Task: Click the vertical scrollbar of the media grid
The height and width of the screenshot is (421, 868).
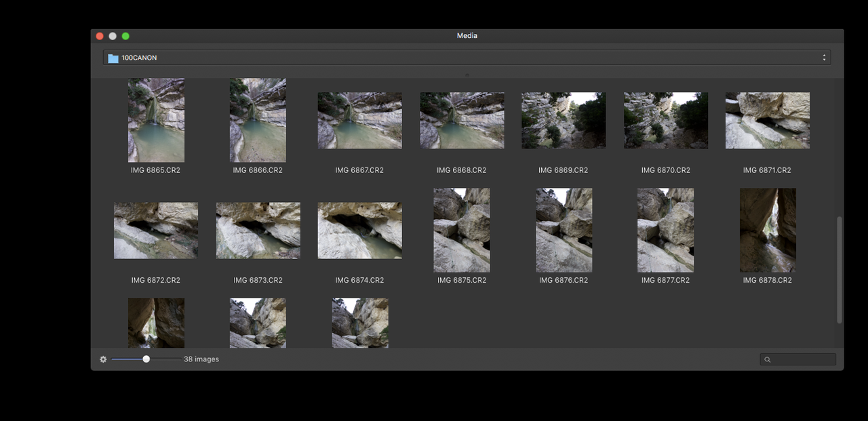Action: pos(840,270)
